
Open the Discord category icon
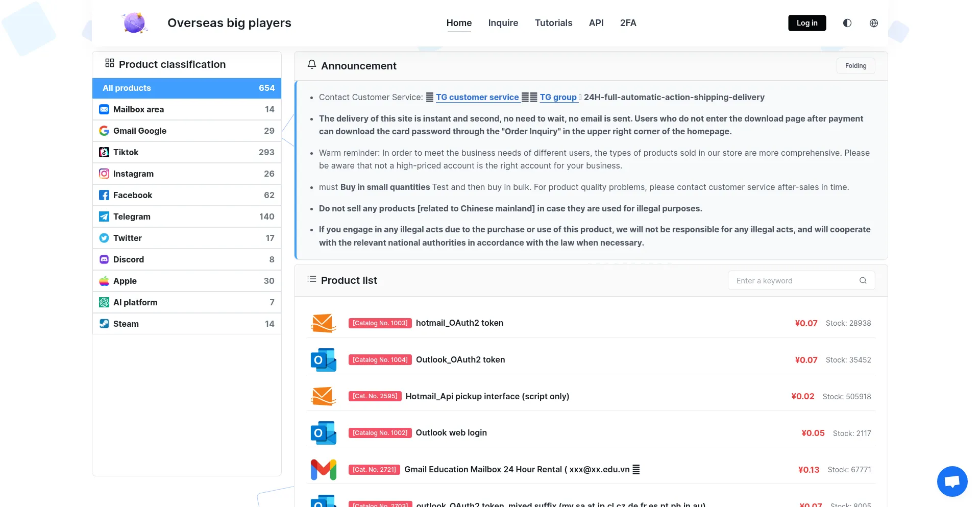tap(104, 259)
